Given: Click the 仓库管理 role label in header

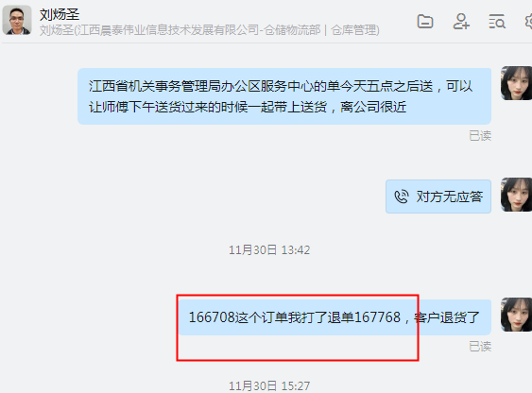Looking at the screenshot, I should coord(353,30).
